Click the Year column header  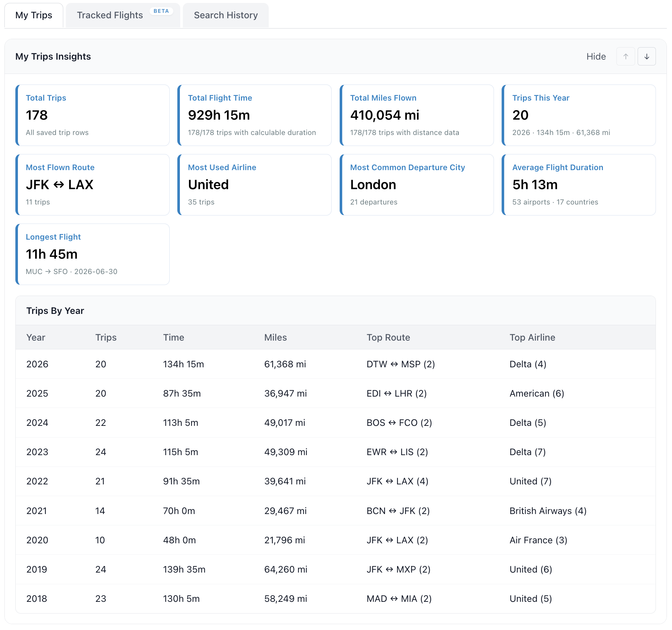[36, 337]
